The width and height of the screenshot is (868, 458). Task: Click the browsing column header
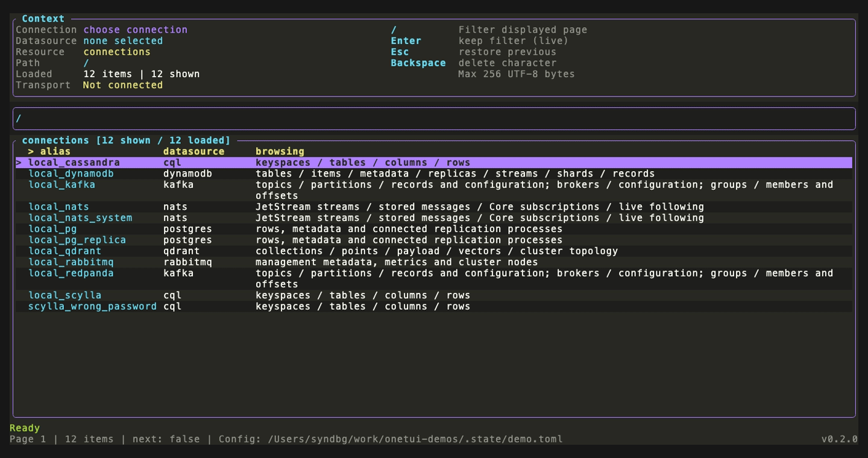(x=280, y=151)
